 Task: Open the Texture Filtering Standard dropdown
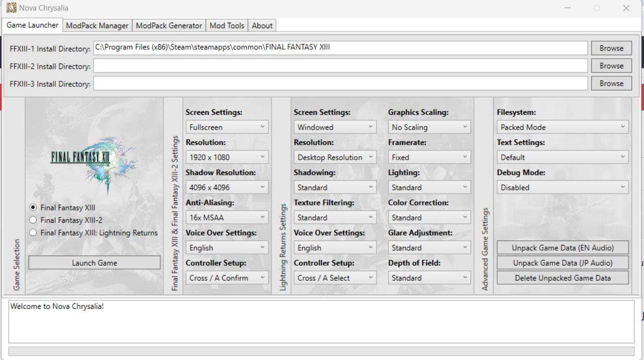(x=335, y=217)
